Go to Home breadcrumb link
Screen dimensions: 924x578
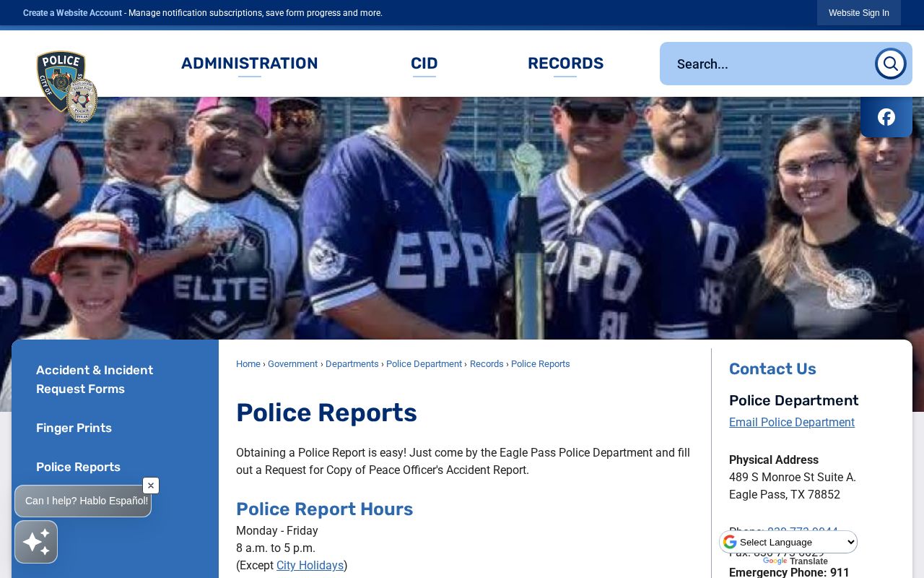click(x=248, y=364)
